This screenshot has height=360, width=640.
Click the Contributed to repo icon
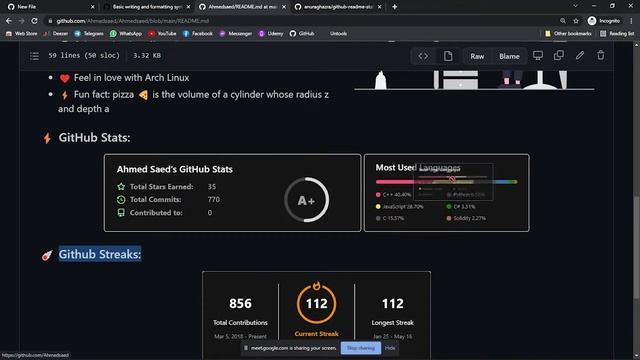[121, 213]
